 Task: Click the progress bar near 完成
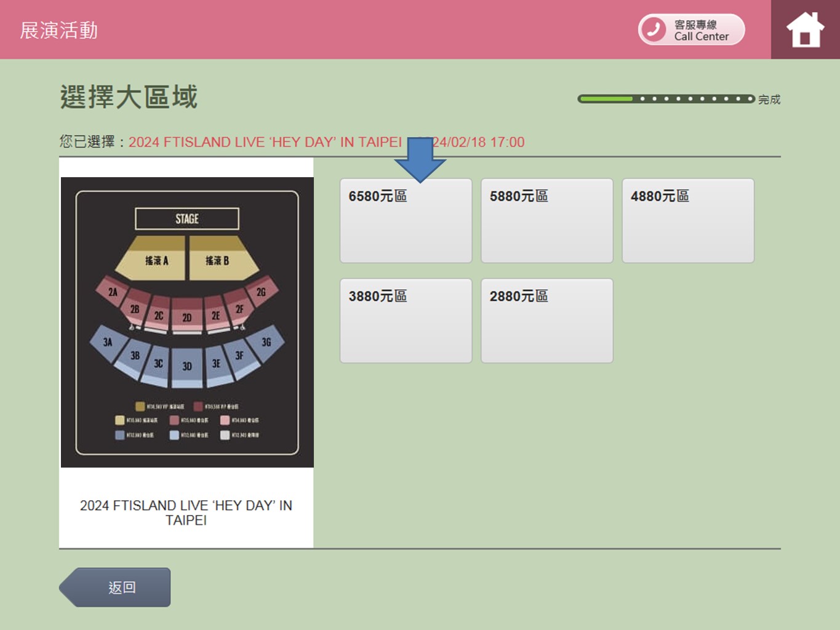[x=666, y=98]
